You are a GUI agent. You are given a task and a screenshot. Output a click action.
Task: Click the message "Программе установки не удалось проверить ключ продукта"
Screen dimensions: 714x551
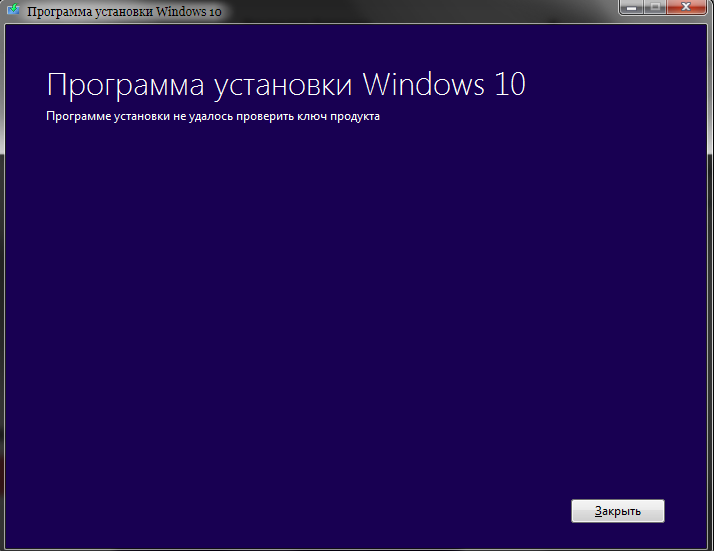[213, 117]
